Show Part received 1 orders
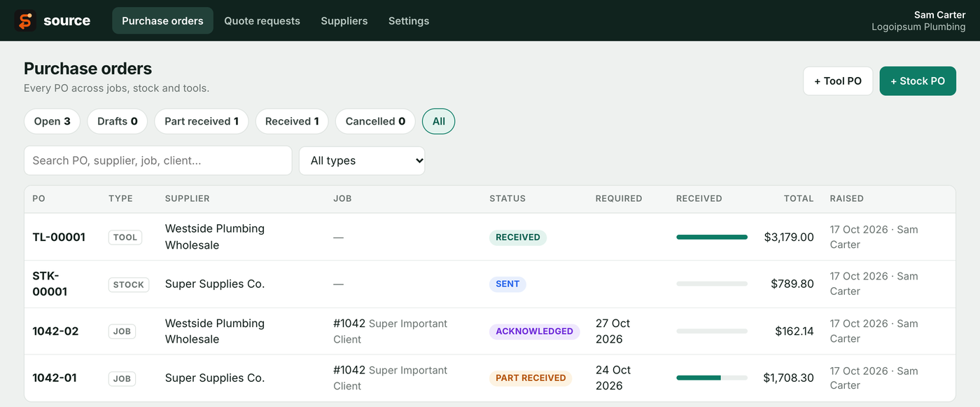This screenshot has width=980, height=407. pyautogui.click(x=202, y=121)
